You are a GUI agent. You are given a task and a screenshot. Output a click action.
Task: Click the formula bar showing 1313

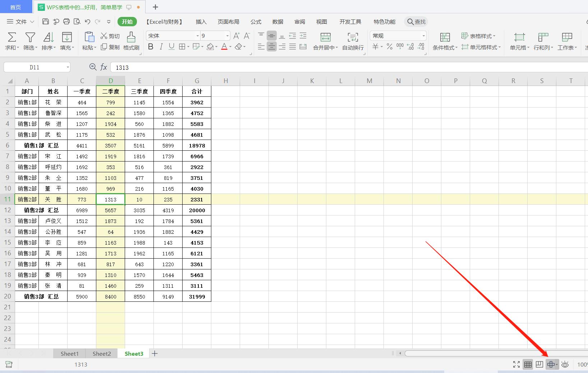click(x=323, y=67)
